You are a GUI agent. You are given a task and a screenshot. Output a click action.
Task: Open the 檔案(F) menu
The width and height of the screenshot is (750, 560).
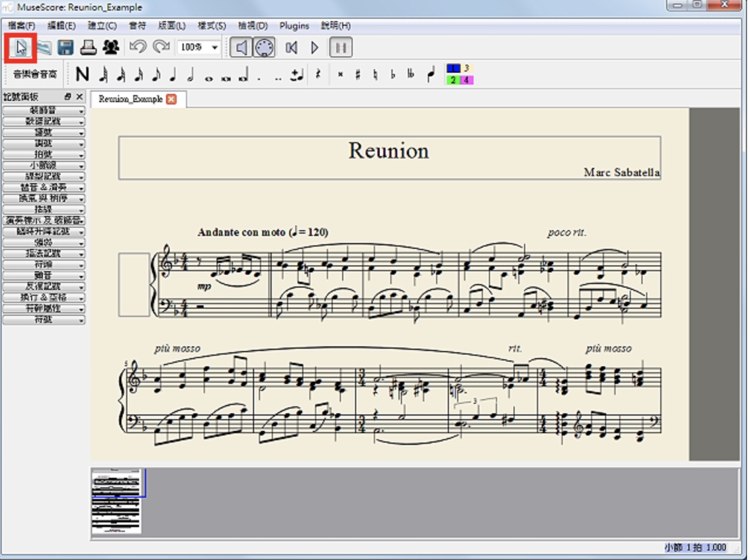(22, 26)
